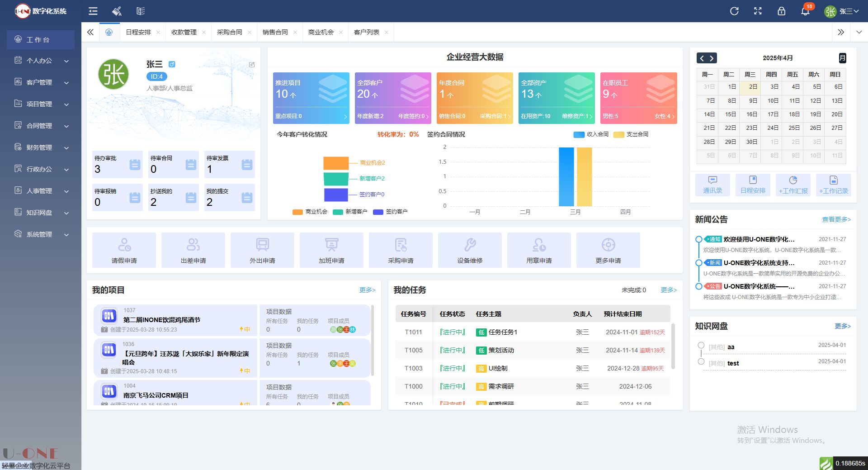
Task: Open 待审发票 card showing 1
Action: click(x=230, y=164)
